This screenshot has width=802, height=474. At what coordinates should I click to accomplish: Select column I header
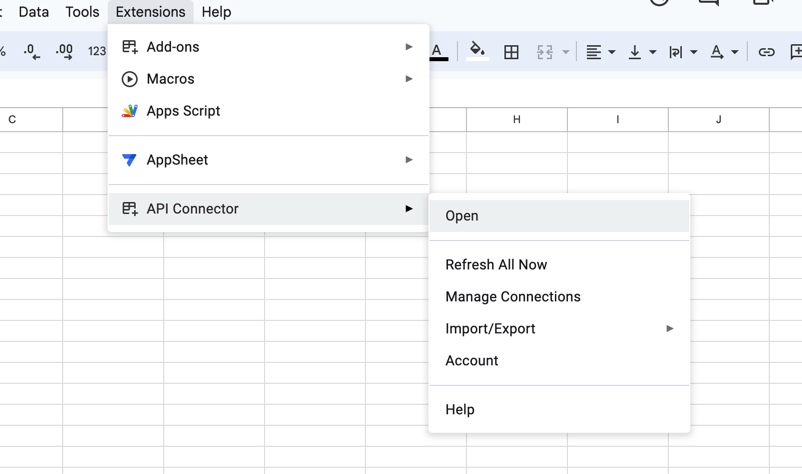(x=618, y=120)
